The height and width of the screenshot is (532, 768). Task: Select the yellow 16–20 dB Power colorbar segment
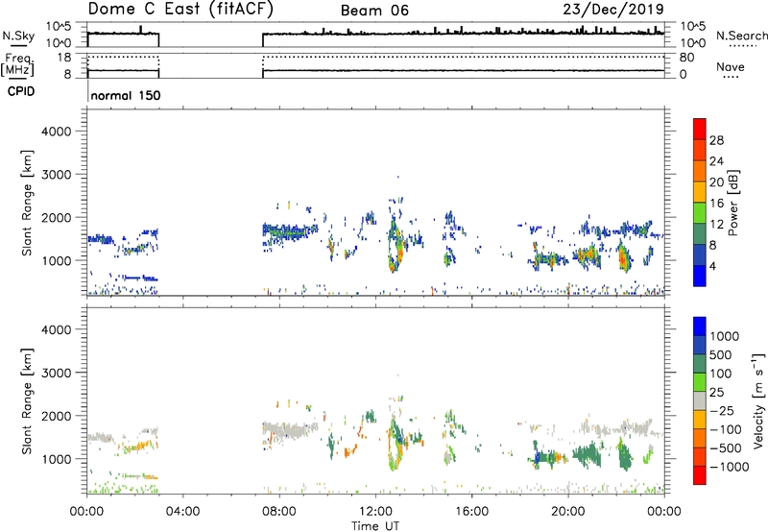700,192
